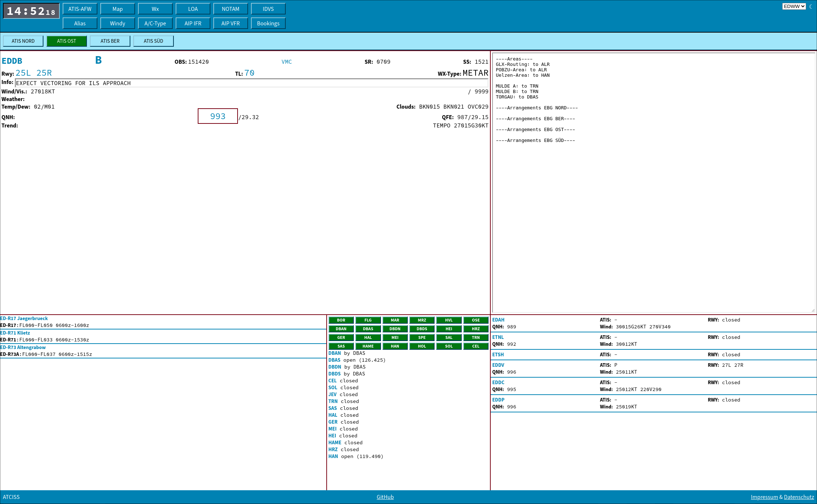Toggle the BOR sector button
The image size is (817, 504).
341,320
